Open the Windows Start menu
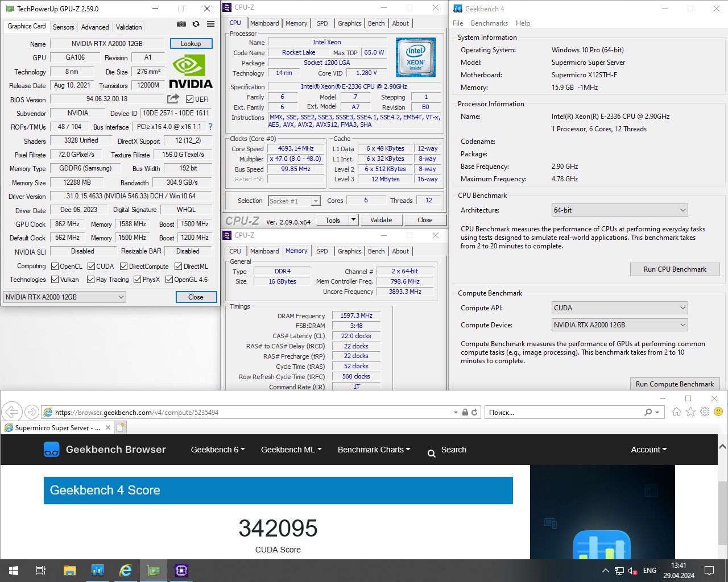This screenshot has width=728, height=582. (x=14, y=571)
